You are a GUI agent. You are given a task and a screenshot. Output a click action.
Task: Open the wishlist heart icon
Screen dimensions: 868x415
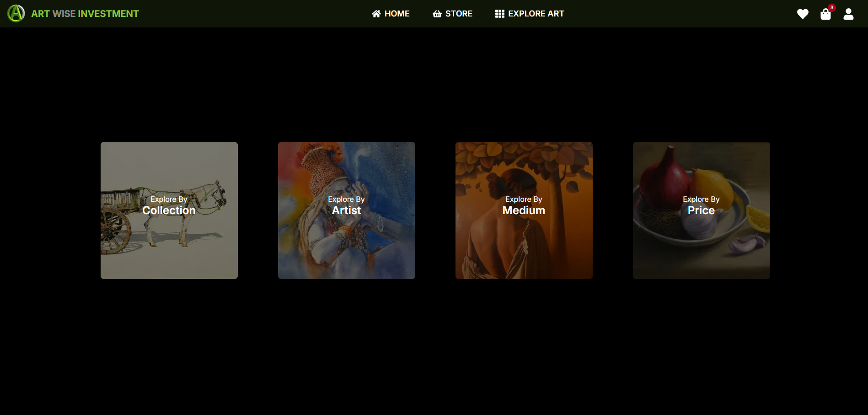click(803, 14)
